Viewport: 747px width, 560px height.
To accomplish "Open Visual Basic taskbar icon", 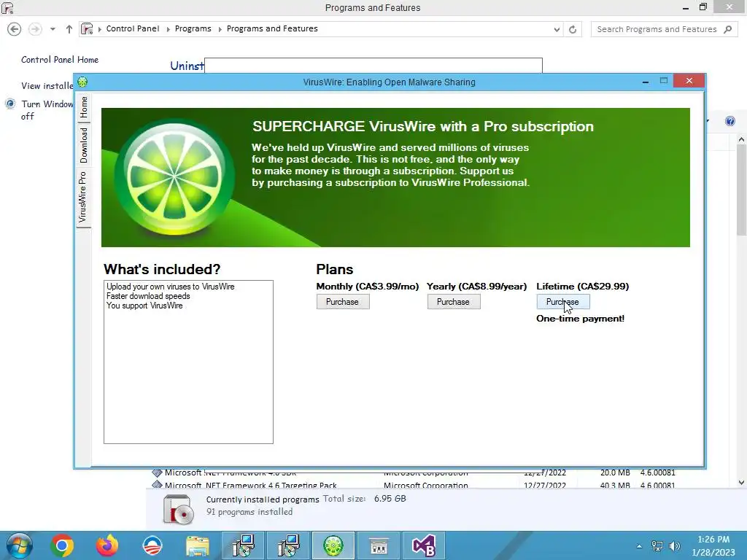I will tap(424, 545).
